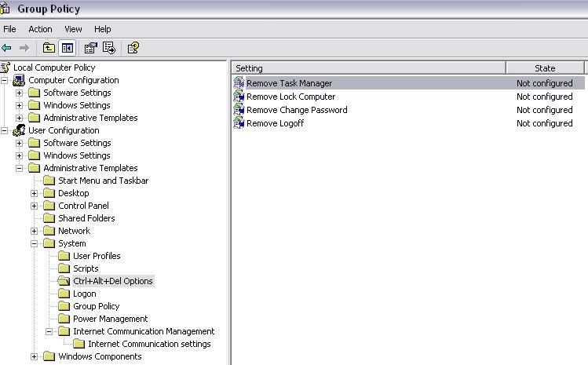Collapse the Internet Communication Management node
Image resolution: width=588 pixels, height=365 pixels.
pos(49,331)
